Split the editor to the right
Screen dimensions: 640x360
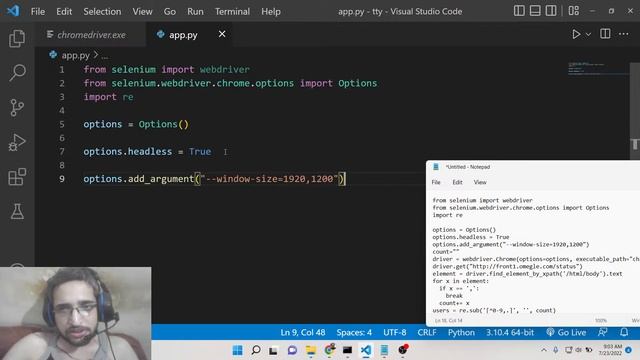click(605, 34)
